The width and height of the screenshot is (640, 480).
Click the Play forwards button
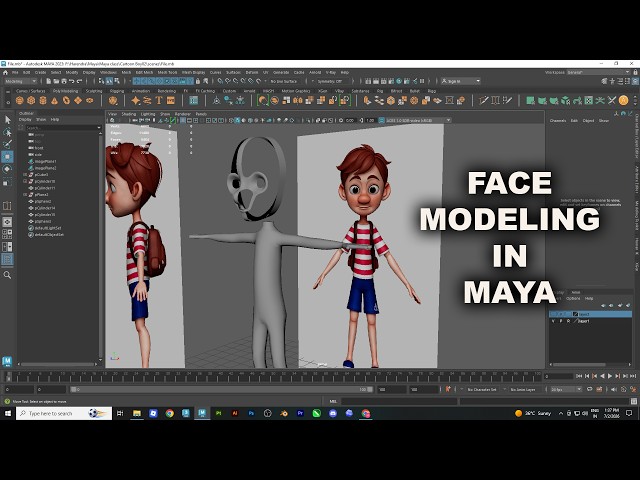coord(610,376)
